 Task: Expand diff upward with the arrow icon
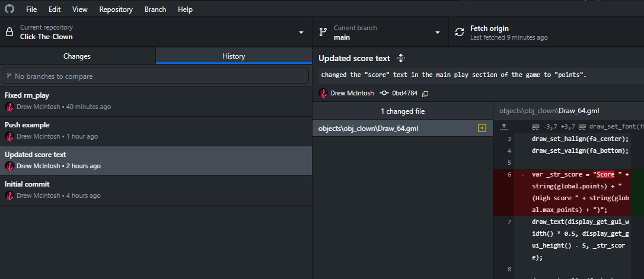click(x=505, y=127)
